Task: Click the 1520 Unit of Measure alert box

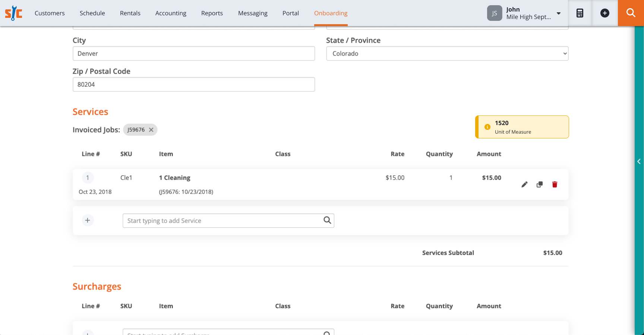Action: pyautogui.click(x=522, y=127)
